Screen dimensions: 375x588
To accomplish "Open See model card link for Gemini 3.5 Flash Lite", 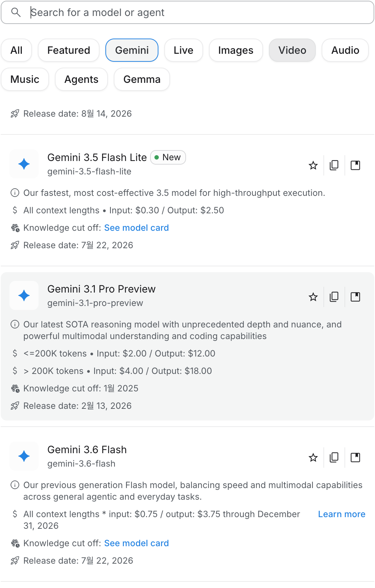I will point(137,228).
